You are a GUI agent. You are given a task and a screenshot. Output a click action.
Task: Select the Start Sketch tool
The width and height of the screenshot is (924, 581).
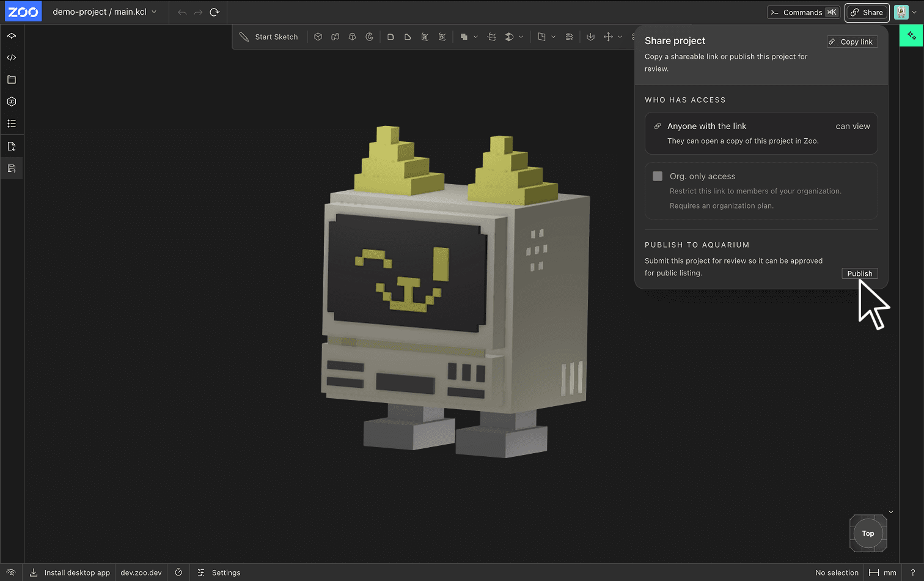[269, 37]
